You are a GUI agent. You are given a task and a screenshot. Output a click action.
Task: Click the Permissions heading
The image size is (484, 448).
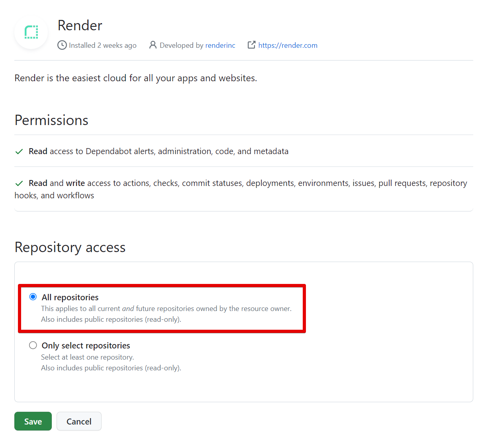click(51, 120)
